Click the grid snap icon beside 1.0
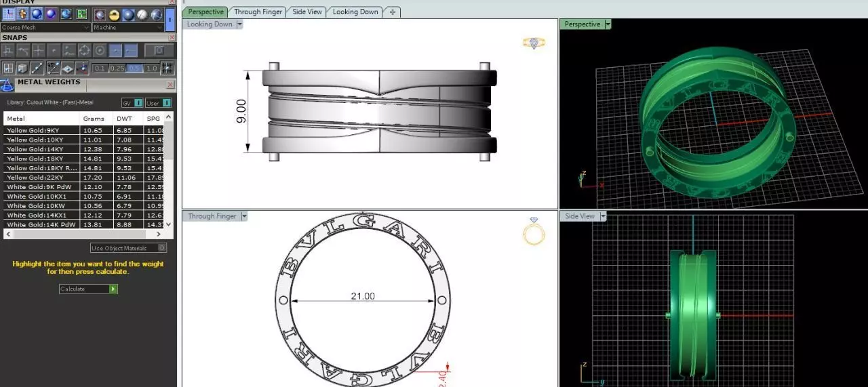 [167, 68]
